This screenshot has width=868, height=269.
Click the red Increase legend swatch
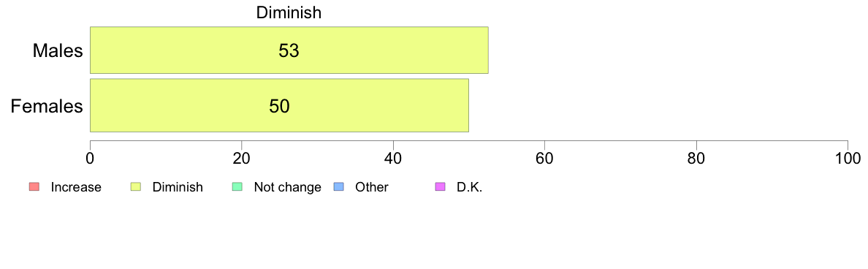[x=34, y=187]
